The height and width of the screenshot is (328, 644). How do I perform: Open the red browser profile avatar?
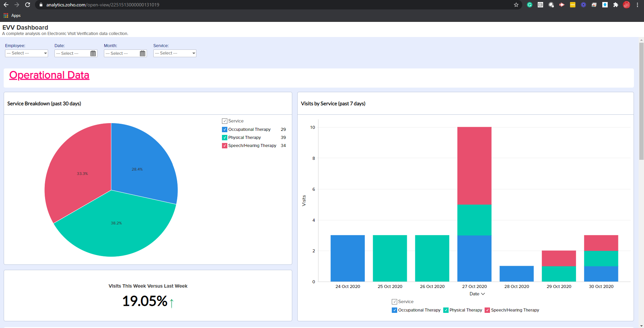pyautogui.click(x=627, y=5)
